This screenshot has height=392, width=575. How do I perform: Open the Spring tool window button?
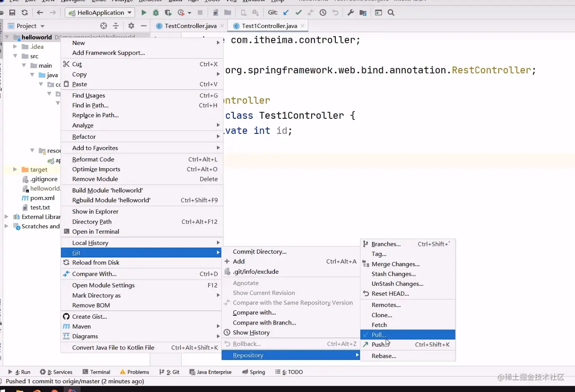point(253,372)
